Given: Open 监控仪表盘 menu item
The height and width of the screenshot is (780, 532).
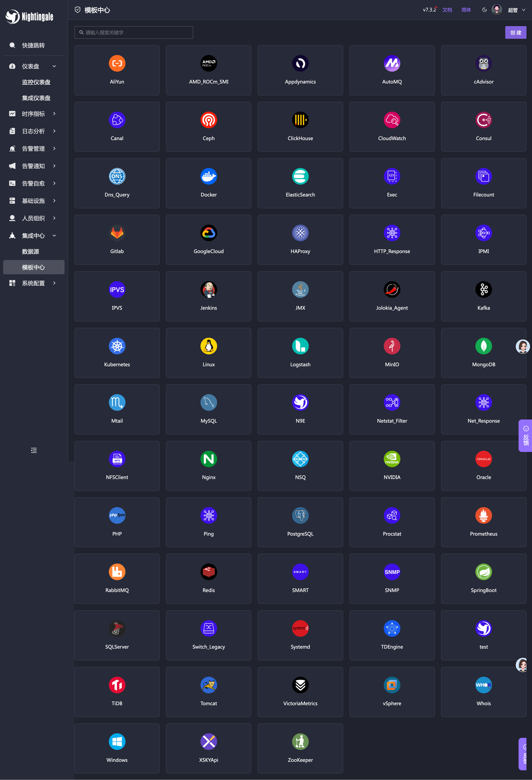Looking at the screenshot, I should pyautogui.click(x=36, y=82).
